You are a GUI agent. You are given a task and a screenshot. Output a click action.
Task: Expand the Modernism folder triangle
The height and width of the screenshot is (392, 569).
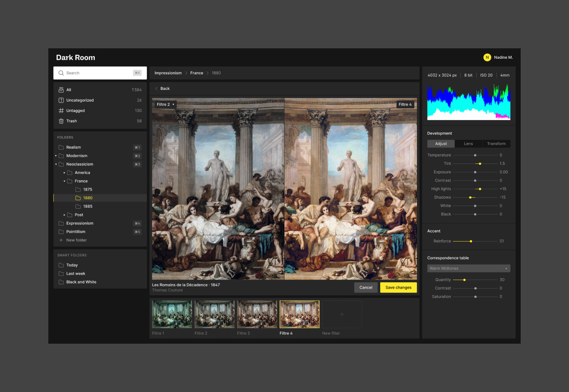click(x=56, y=156)
